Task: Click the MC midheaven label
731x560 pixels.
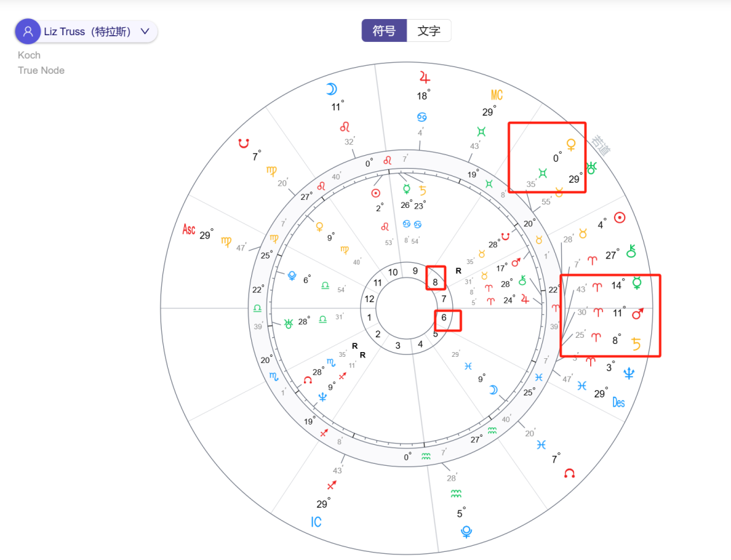Action: pos(497,95)
